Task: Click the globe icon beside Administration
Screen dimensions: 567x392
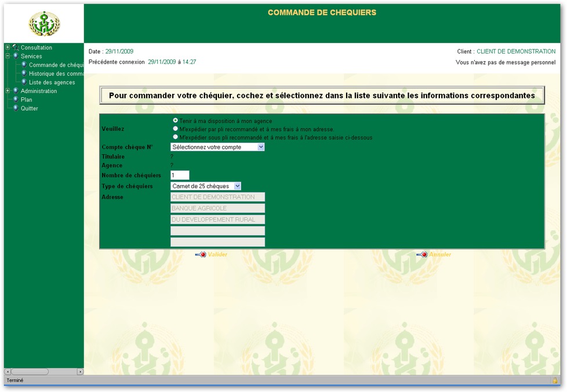Action: click(x=16, y=90)
